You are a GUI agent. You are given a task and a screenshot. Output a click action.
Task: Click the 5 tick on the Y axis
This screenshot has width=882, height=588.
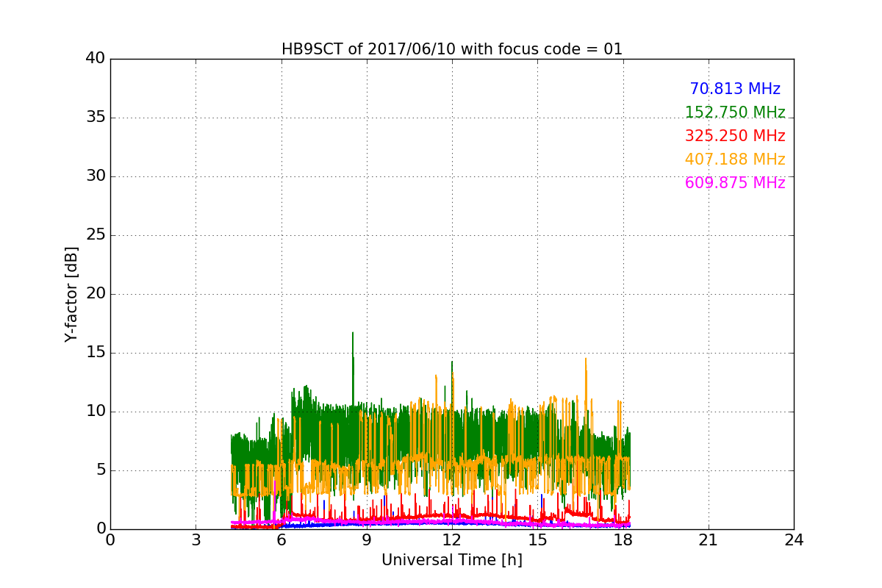click(x=100, y=470)
